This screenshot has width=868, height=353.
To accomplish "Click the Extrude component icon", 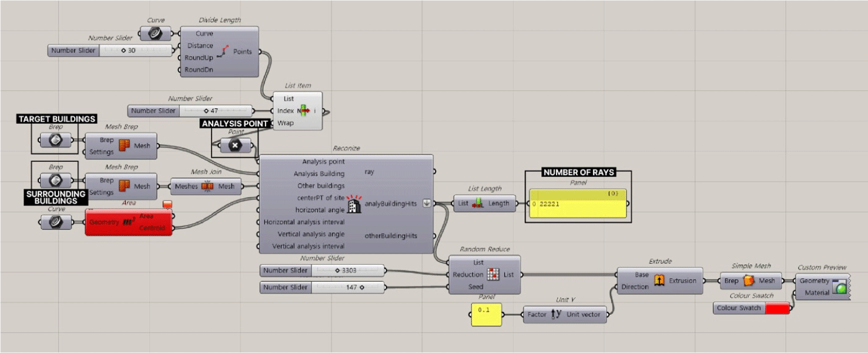I will click(x=659, y=281).
